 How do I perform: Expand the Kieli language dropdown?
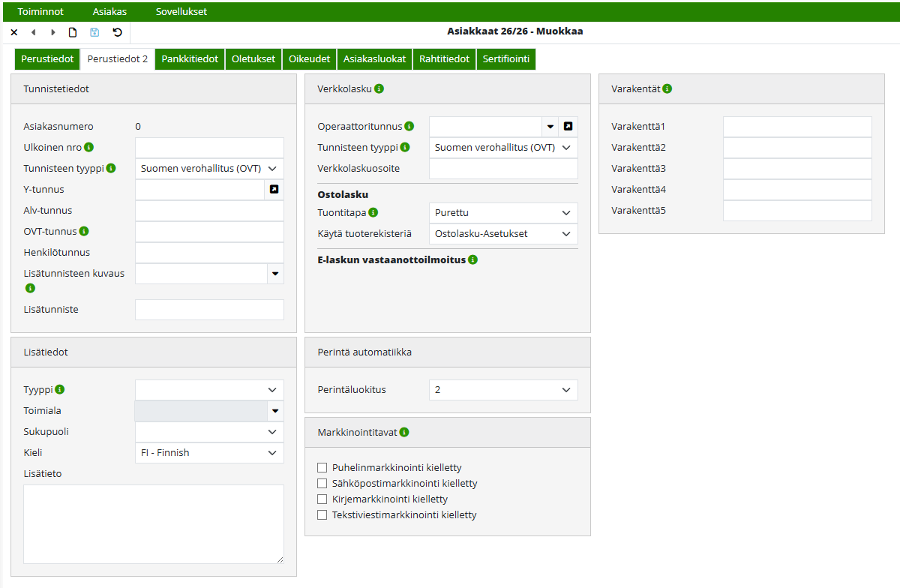209,453
